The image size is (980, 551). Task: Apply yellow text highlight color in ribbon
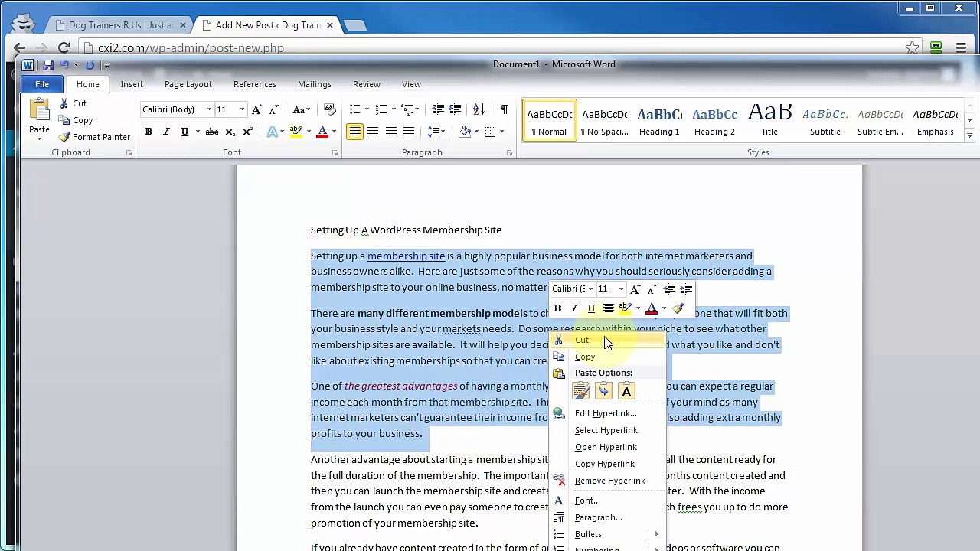point(296,132)
